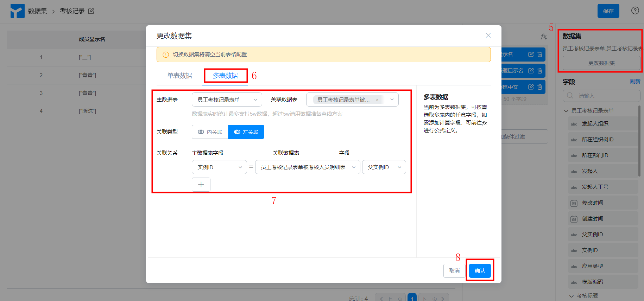Close the 更改数据集 dialog
Screen dimensions: 644x301
[x=488, y=36]
